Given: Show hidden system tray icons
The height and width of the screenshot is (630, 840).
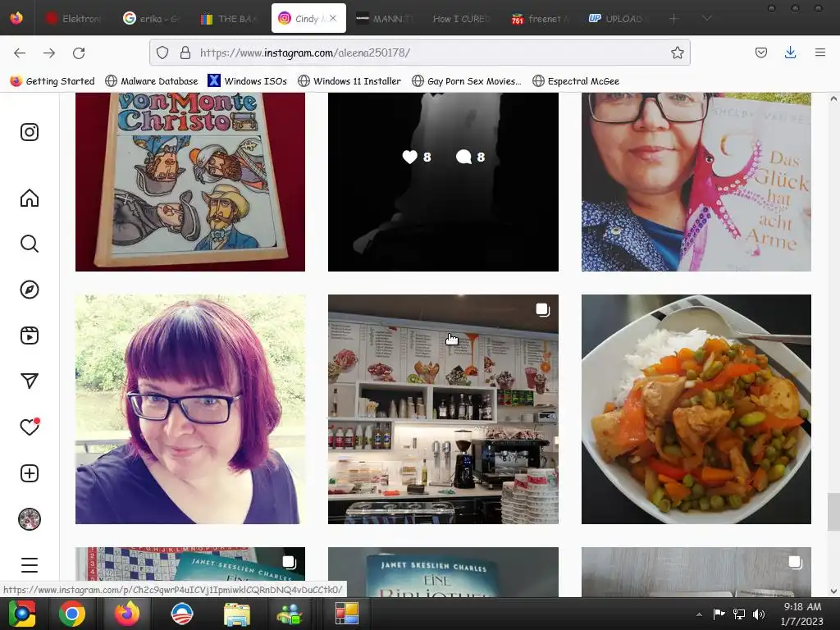Looking at the screenshot, I should (699, 614).
